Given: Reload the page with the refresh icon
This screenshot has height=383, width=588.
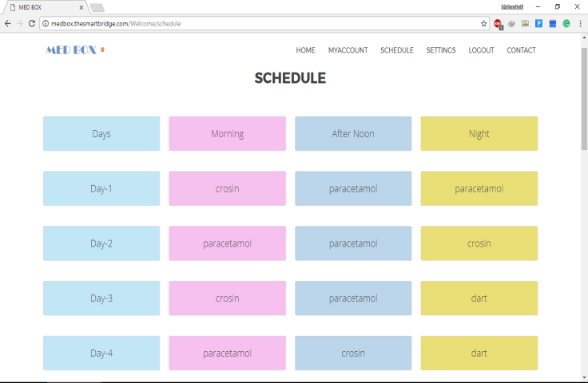Looking at the screenshot, I should (32, 24).
